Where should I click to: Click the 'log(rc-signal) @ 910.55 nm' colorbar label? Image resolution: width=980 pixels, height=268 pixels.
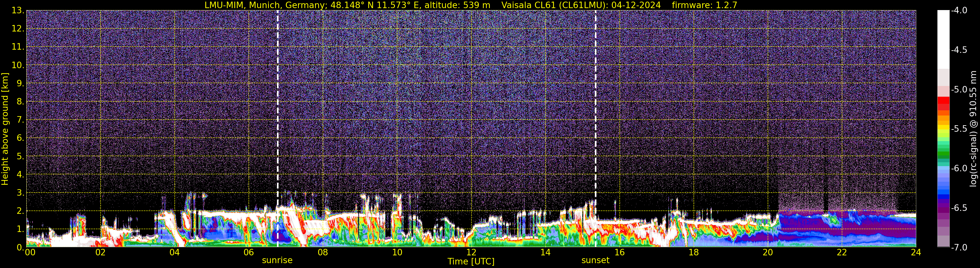[x=973, y=129]
